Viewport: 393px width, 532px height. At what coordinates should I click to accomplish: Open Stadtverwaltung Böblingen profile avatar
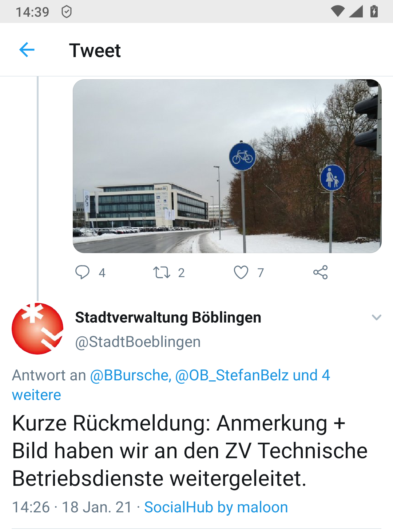pos(37,329)
